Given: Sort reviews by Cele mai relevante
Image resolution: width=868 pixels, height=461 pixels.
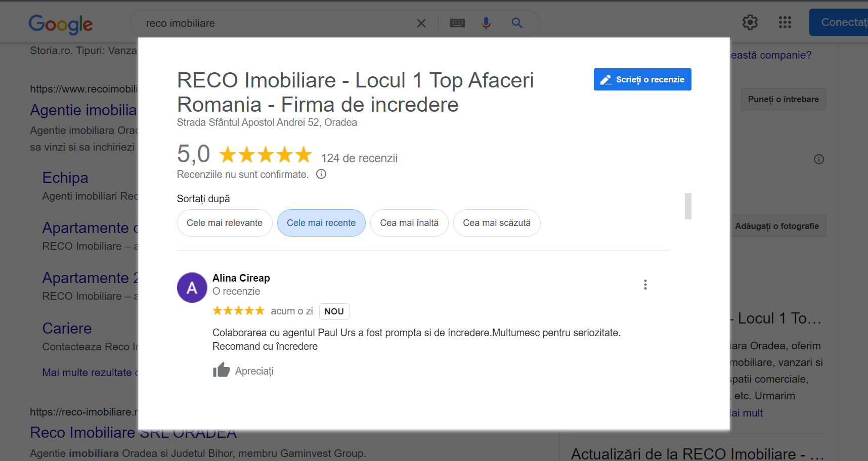Looking at the screenshot, I should click(x=225, y=223).
